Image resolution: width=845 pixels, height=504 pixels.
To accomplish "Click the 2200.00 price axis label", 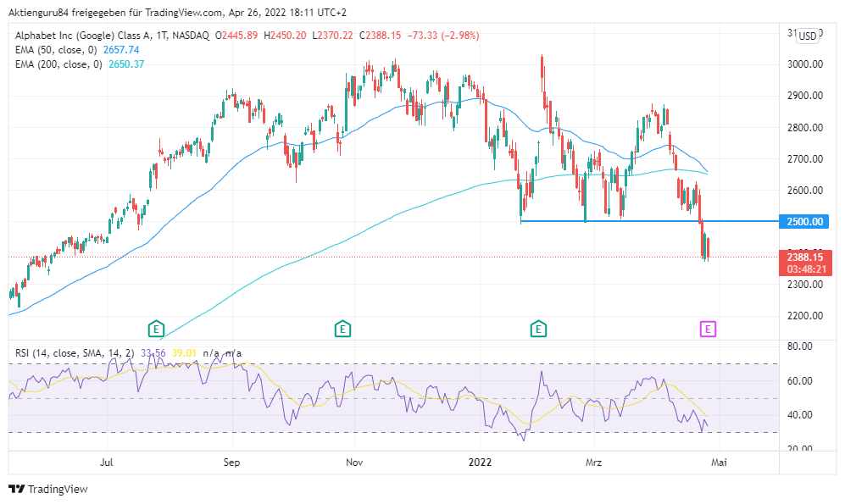I will [x=804, y=316].
